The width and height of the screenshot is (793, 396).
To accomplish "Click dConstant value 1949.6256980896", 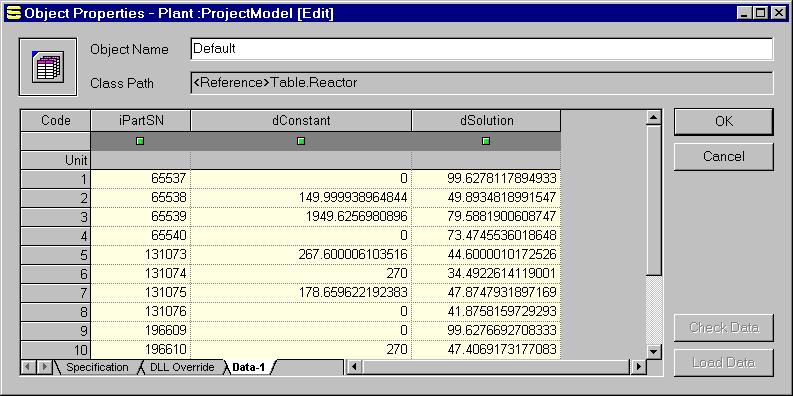I will pyautogui.click(x=301, y=216).
